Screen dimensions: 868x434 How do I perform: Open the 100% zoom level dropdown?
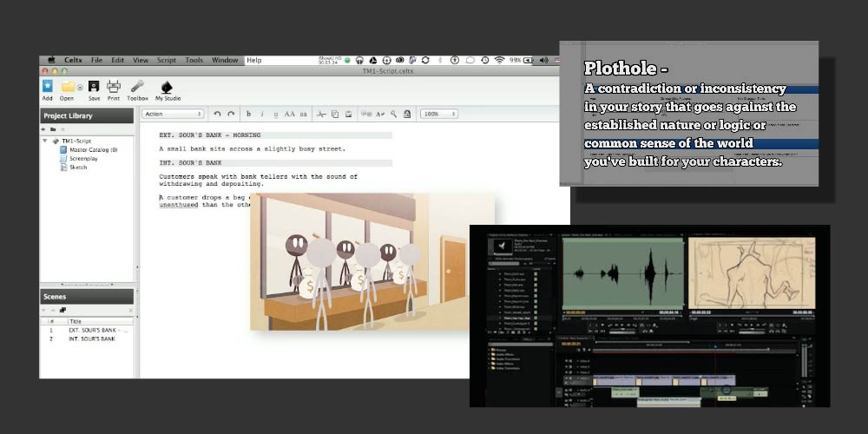click(440, 114)
